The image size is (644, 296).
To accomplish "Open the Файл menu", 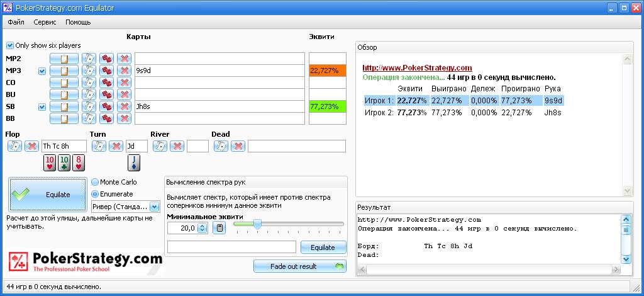I will tap(16, 22).
